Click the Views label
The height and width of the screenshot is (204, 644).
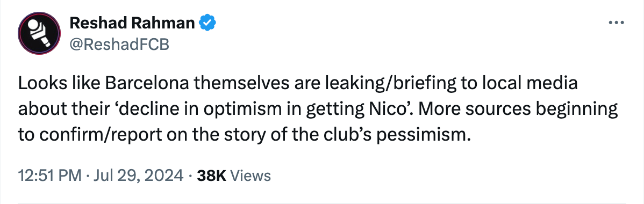click(x=250, y=175)
